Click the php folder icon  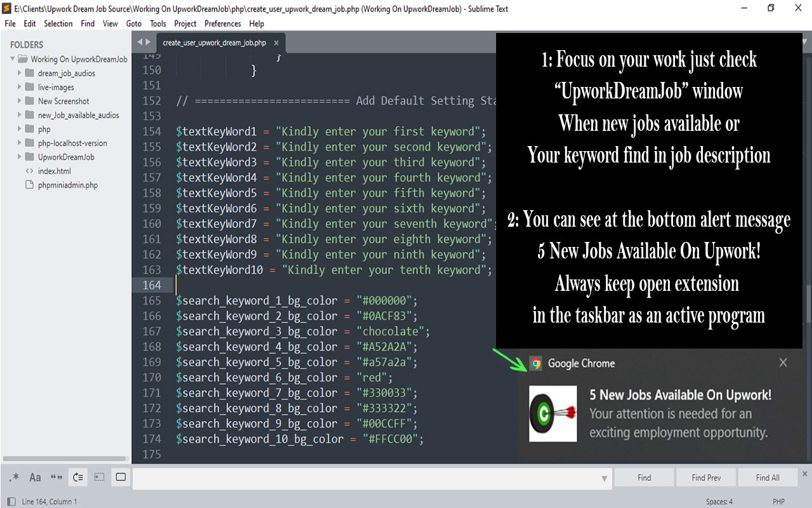(x=29, y=129)
